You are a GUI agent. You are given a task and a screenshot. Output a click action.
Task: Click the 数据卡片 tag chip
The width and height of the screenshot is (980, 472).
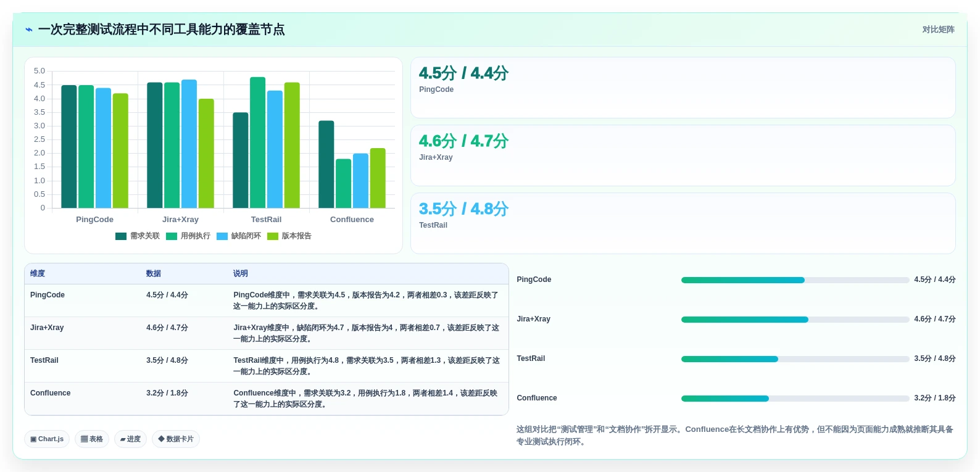click(x=176, y=439)
